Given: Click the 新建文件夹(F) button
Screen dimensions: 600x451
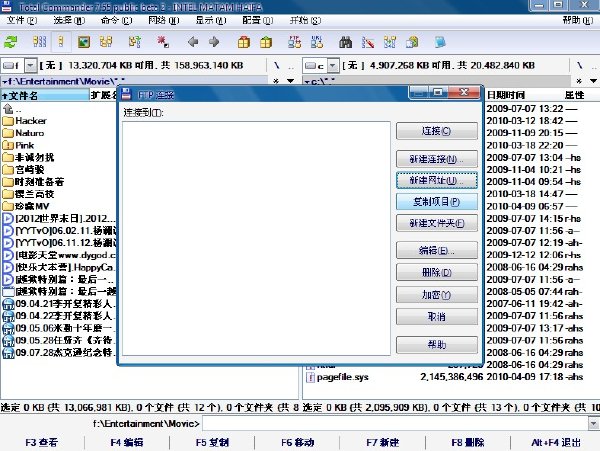Looking at the screenshot, I should [x=437, y=223].
